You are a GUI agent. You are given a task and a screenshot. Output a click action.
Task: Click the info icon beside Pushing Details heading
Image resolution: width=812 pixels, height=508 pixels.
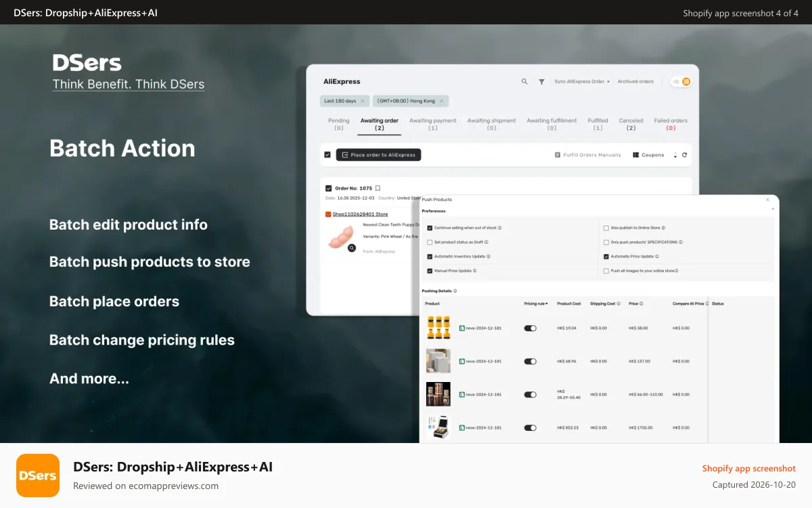pyautogui.click(x=455, y=291)
